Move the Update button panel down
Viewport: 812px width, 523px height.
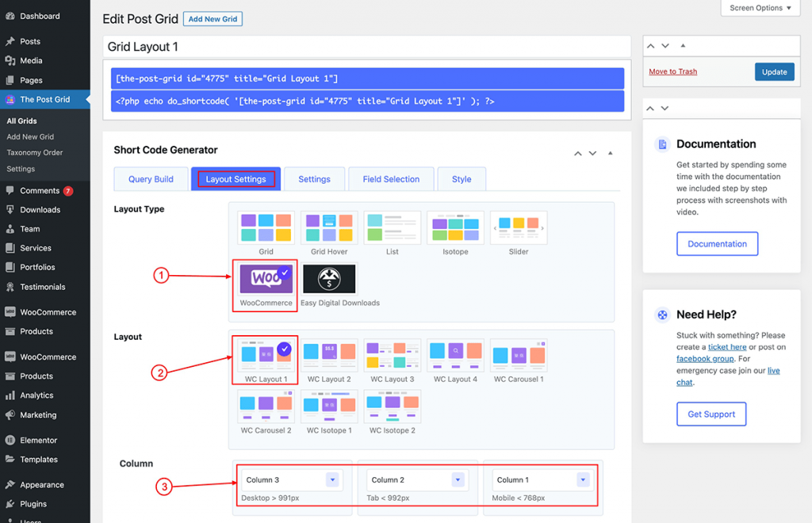coord(665,45)
